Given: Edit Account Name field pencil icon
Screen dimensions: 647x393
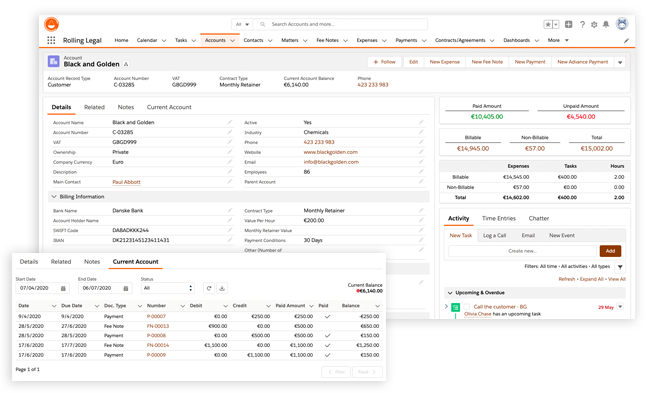Looking at the screenshot, I should 230,122.
